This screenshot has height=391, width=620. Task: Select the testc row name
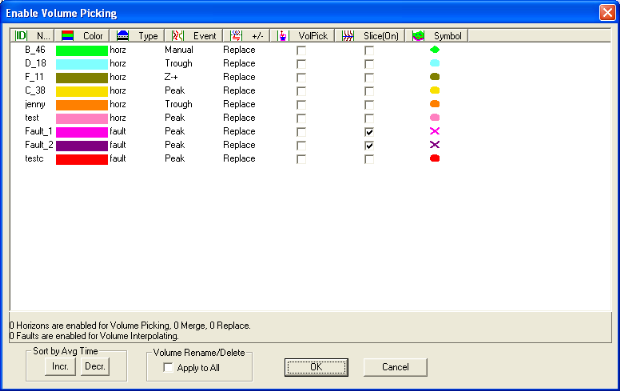34,159
